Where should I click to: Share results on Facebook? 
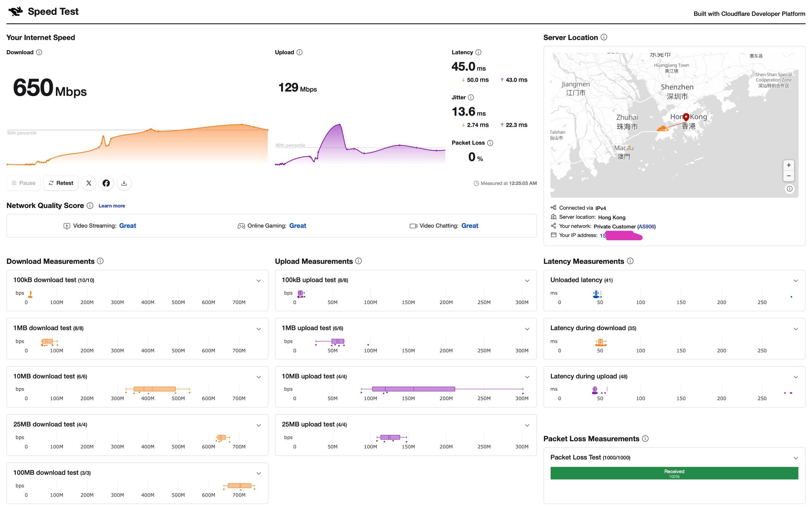(106, 183)
